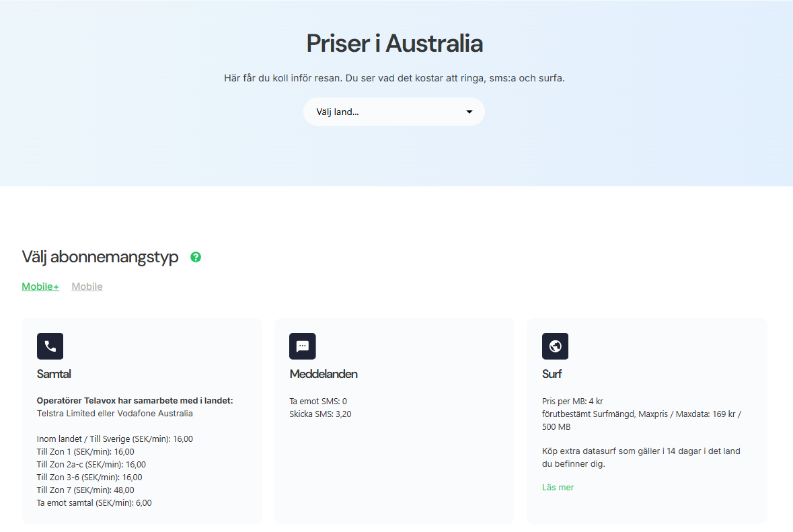Select the Samtal card title
This screenshot has width=793, height=532.
[54, 374]
